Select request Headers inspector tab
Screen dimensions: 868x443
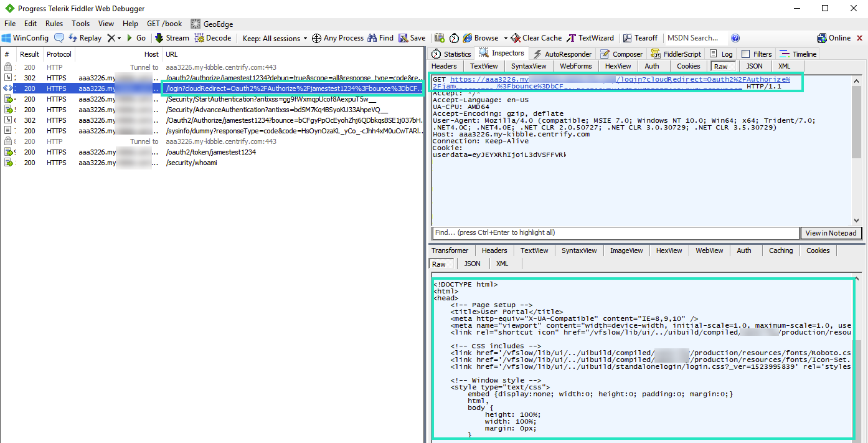click(x=444, y=66)
